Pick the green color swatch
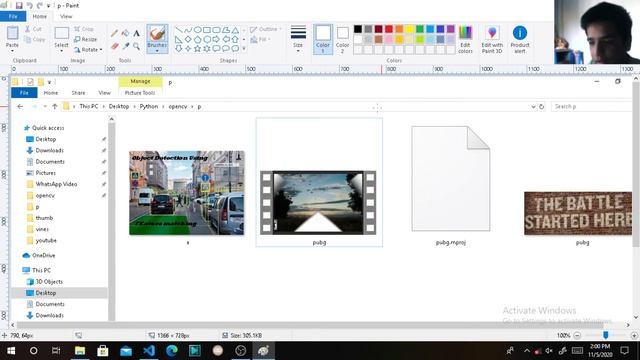 click(420, 29)
